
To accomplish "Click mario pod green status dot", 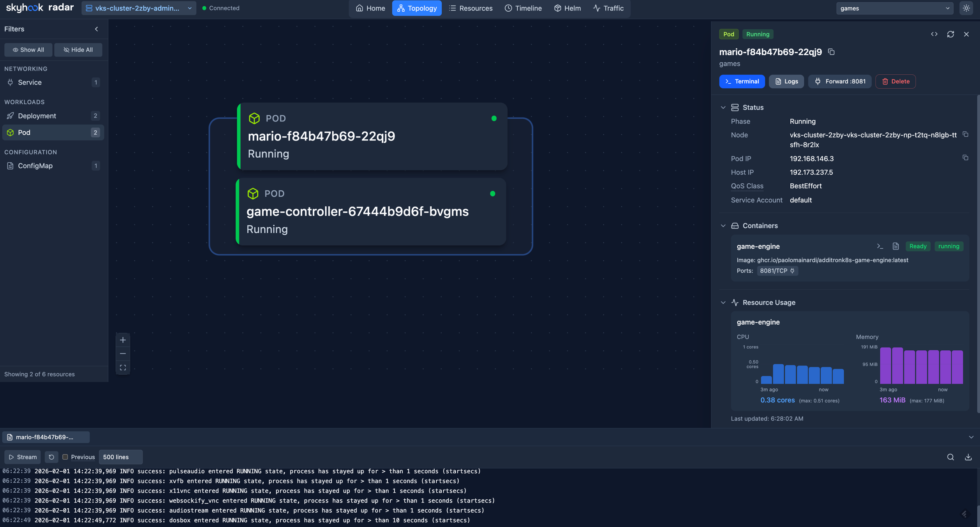I will tap(494, 118).
